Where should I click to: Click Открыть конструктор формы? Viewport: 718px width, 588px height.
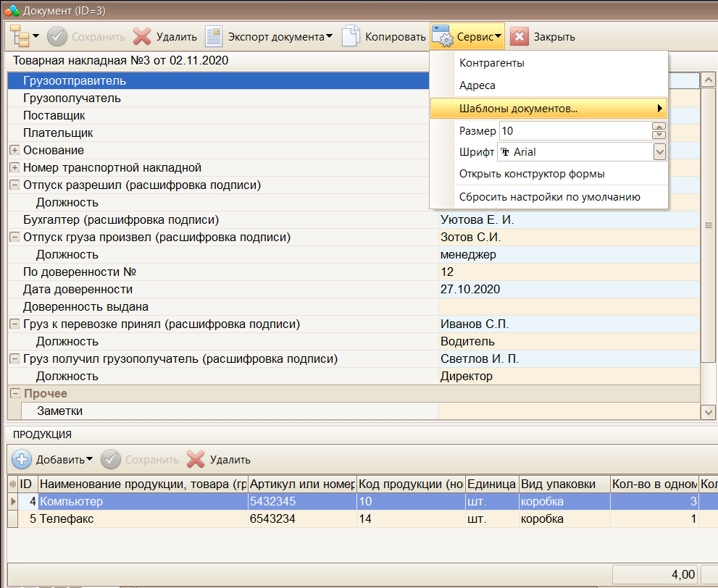[532, 174]
